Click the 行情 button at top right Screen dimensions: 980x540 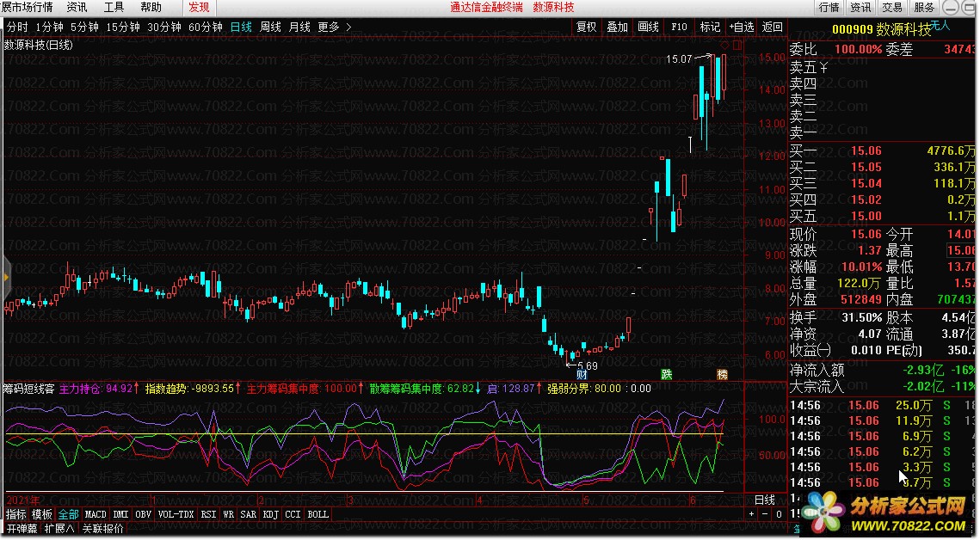(x=829, y=8)
